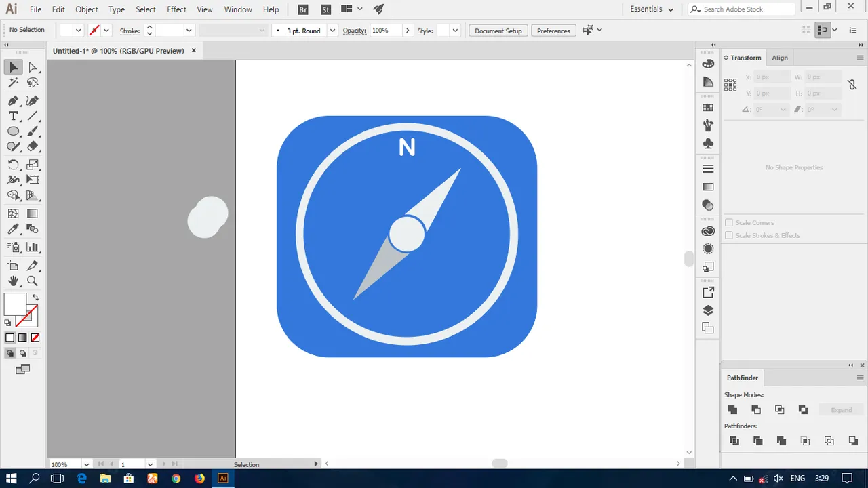The image size is (868, 488).
Task: Click the Document Setup button
Action: point(498,30)
